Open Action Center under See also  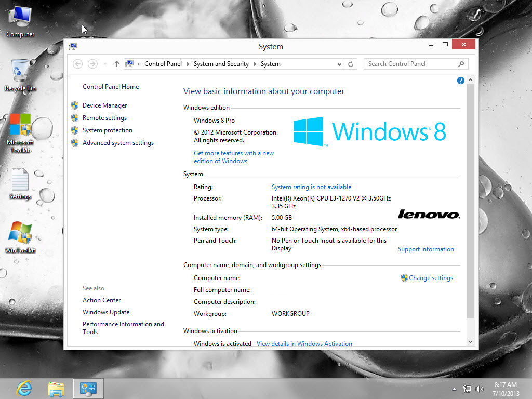101,300
